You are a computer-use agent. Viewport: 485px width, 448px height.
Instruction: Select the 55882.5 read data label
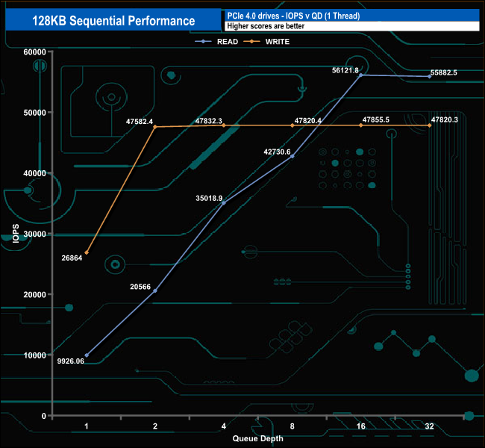pos(443,72)
